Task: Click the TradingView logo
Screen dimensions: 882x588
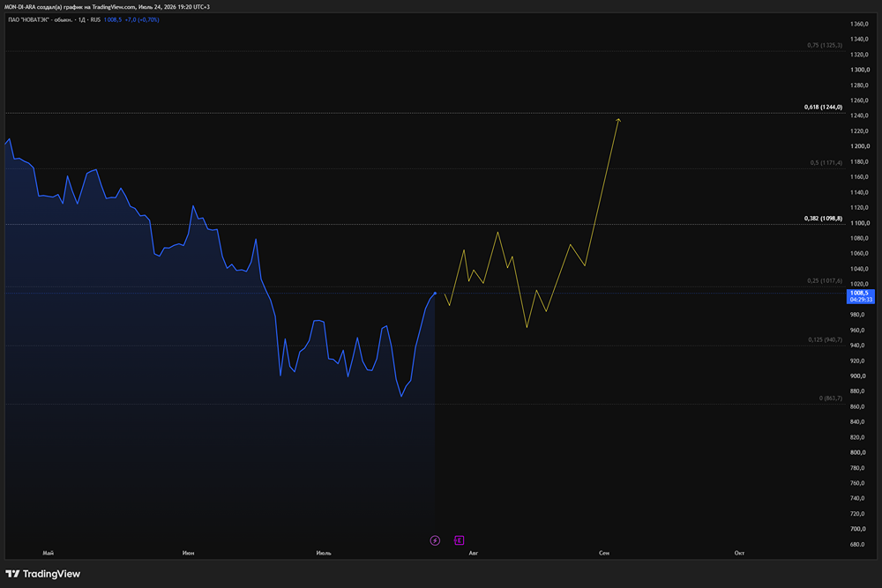Action: tap(42, 574)
